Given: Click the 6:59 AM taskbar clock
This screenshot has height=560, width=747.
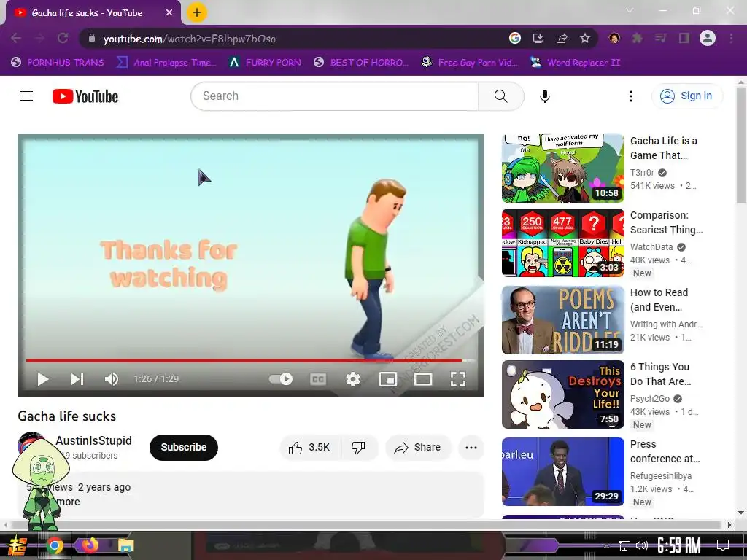Looking at the screenshot, I should point(679,545).
